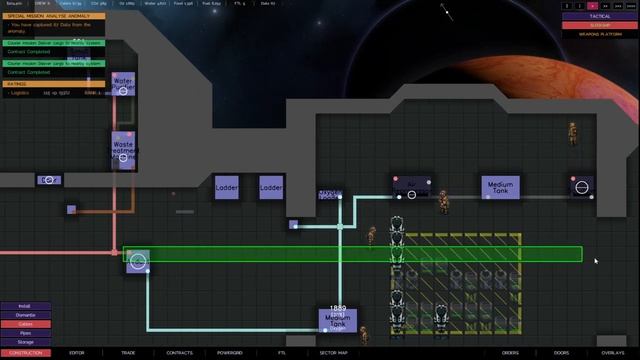
Task: Set game speed to double fast-forward
Action: click(605, 6)
